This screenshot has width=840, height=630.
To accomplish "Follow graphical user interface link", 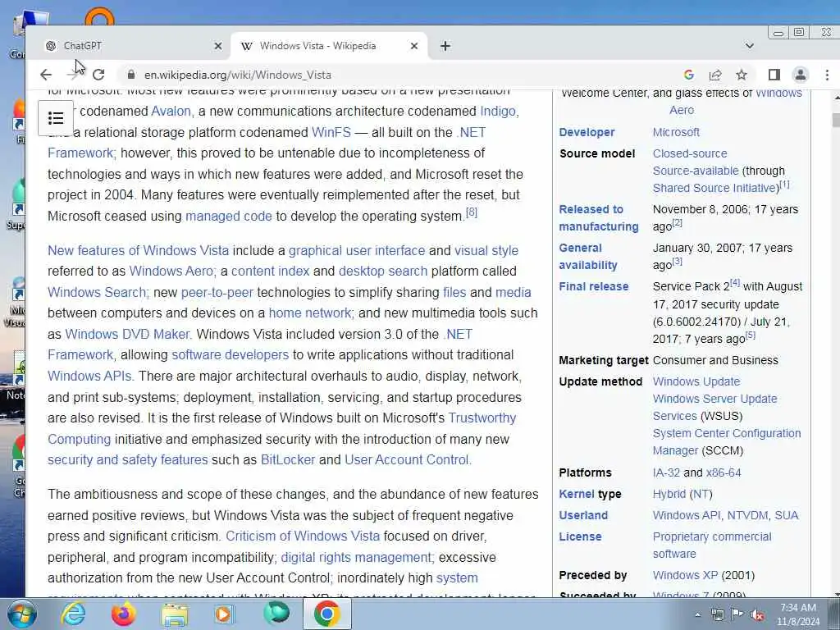I will tap(357, 251).
